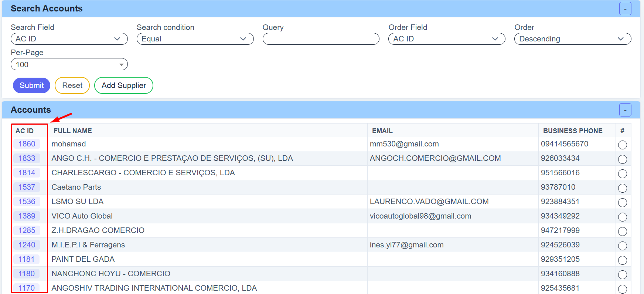Choose the VICO Auto Global radio button
Screen dimensions: 644x294
pos(622,217)
